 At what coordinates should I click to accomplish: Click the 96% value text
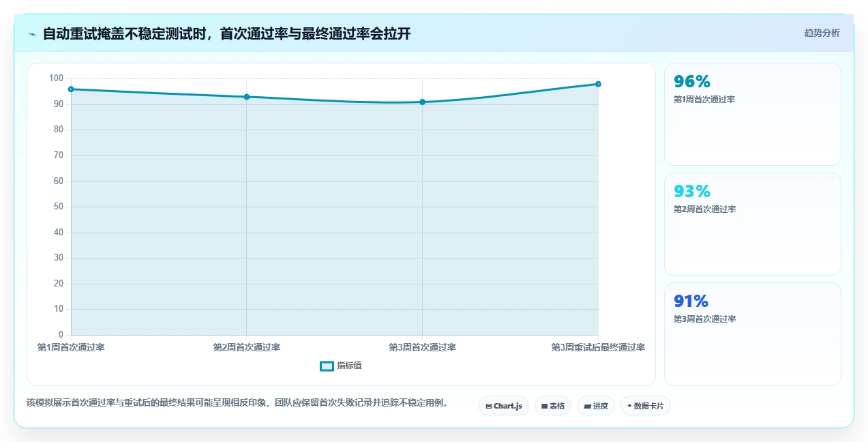pyautogui.click(x=692, y=81)
